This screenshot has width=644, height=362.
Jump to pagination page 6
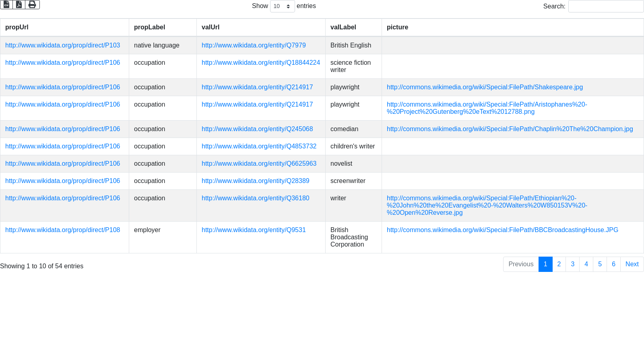tap(613, 264)
